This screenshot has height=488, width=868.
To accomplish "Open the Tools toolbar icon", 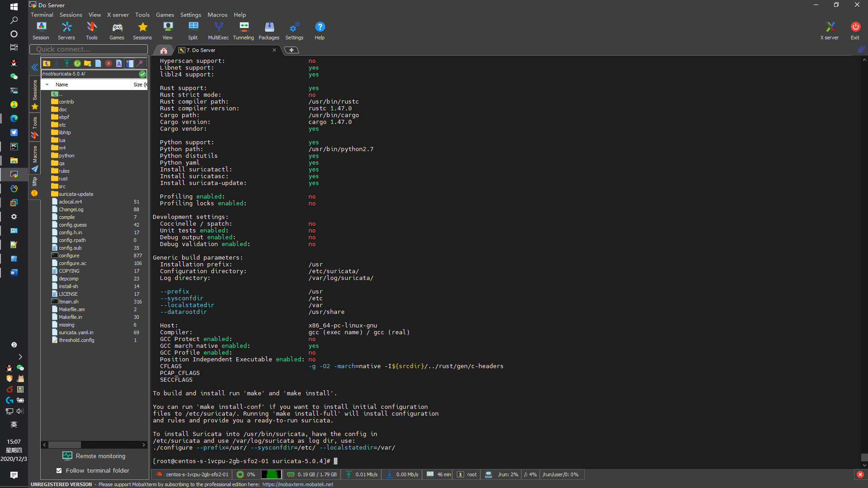I will [92, 31].
